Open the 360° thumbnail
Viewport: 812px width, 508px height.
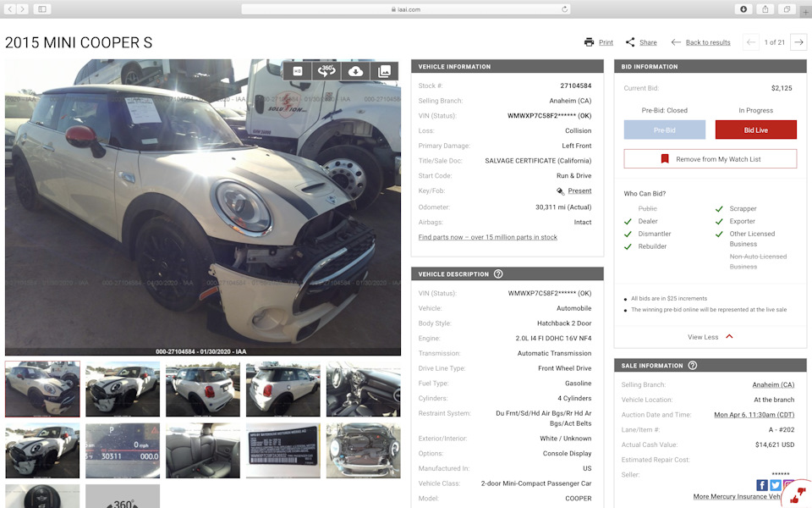[x=123, y=497]
